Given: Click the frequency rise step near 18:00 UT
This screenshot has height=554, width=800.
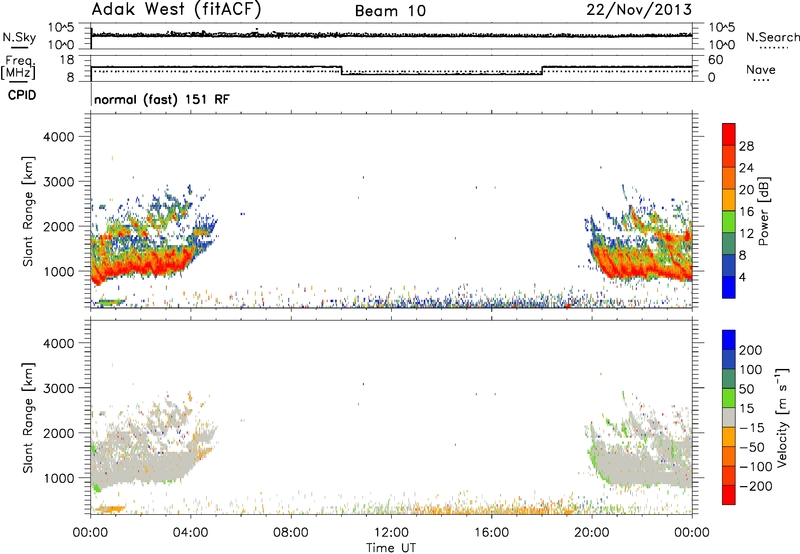Looking at the screenshot, I should [542, 70].
